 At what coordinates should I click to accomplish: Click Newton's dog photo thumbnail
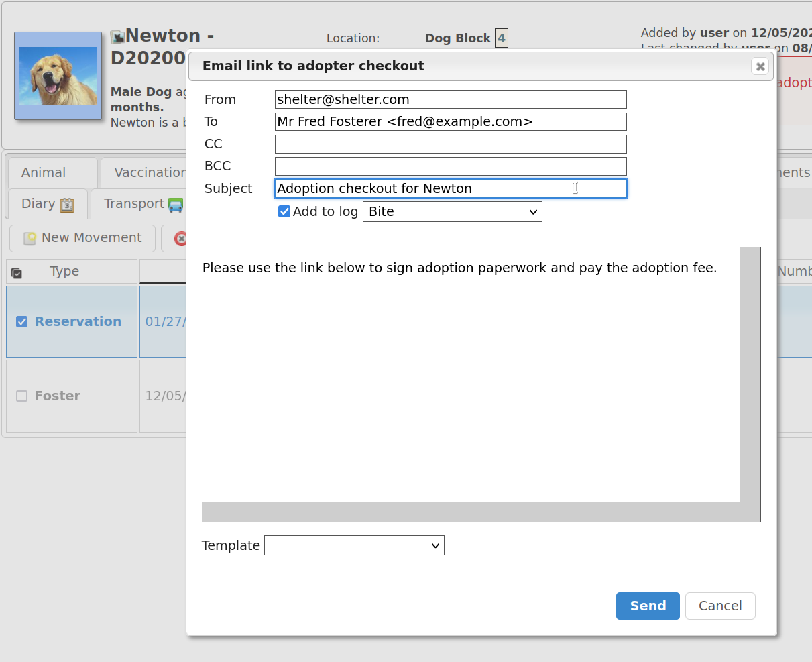pos(58,76)
